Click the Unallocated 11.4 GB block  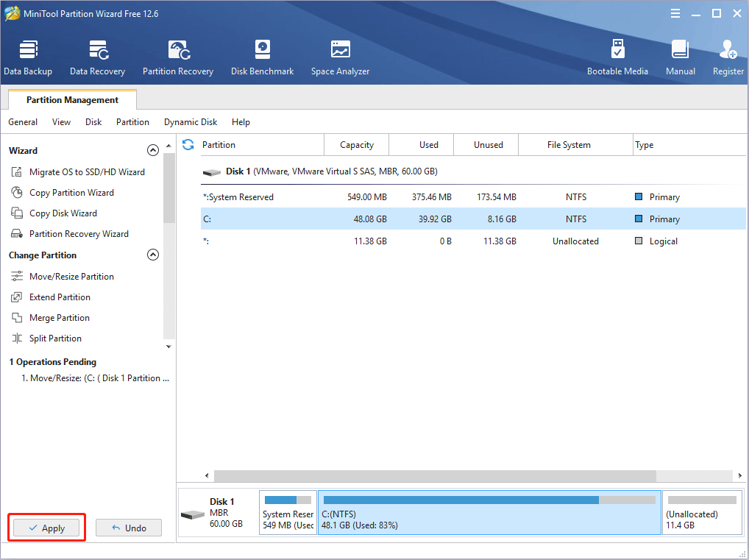coord(702,512)
